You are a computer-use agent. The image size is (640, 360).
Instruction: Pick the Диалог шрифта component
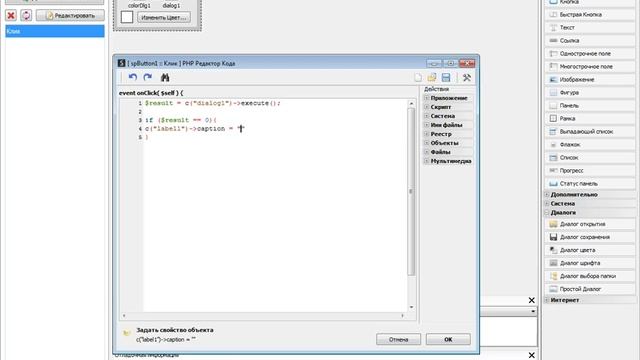589,263
